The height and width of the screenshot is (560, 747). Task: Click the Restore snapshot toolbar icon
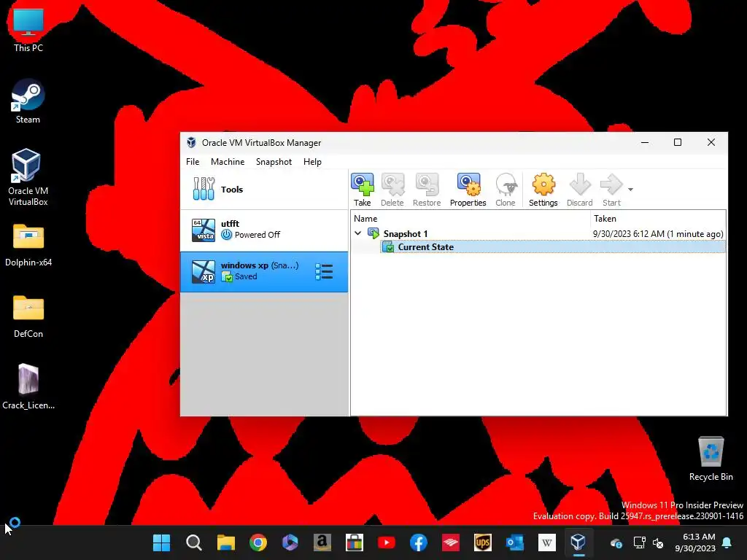tap(426, 190)
